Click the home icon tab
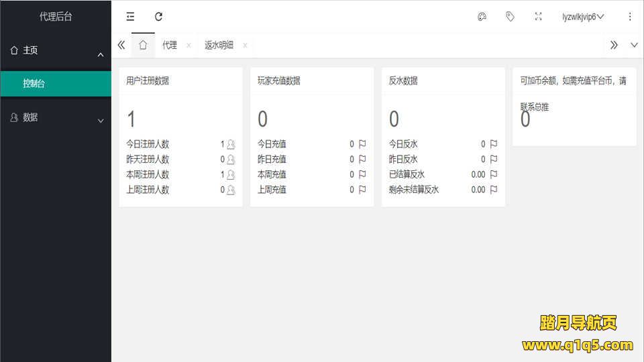This screenshot has height=362, width=644. [142, 45]
